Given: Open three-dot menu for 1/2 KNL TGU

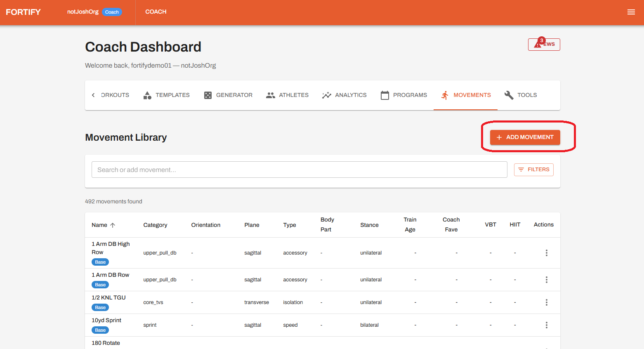Looking at the screenshot, I should coord(546,302).
